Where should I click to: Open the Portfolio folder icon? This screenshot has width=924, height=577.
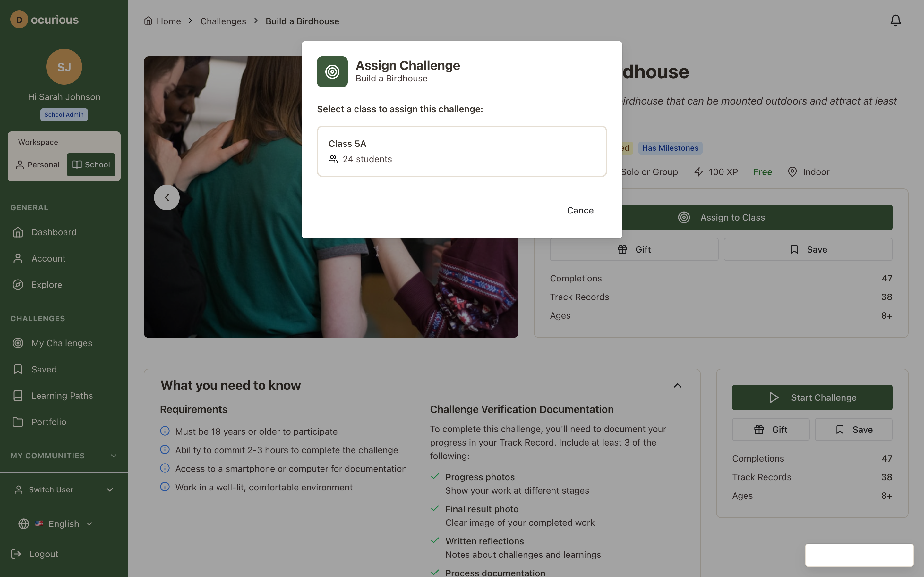pos(18,422)
